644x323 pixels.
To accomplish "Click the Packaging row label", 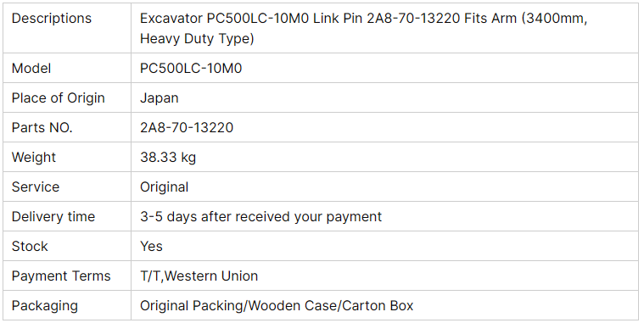I will (x=45, y=306).
